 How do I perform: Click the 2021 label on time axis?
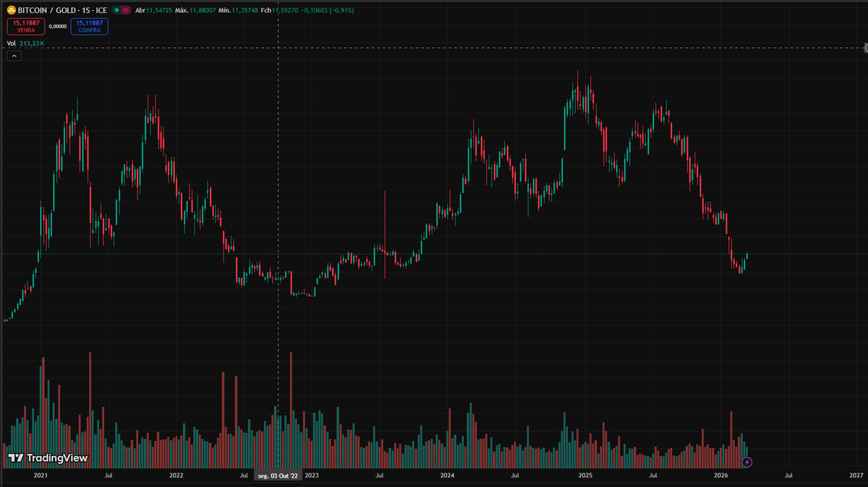click(x=41, y=476)
